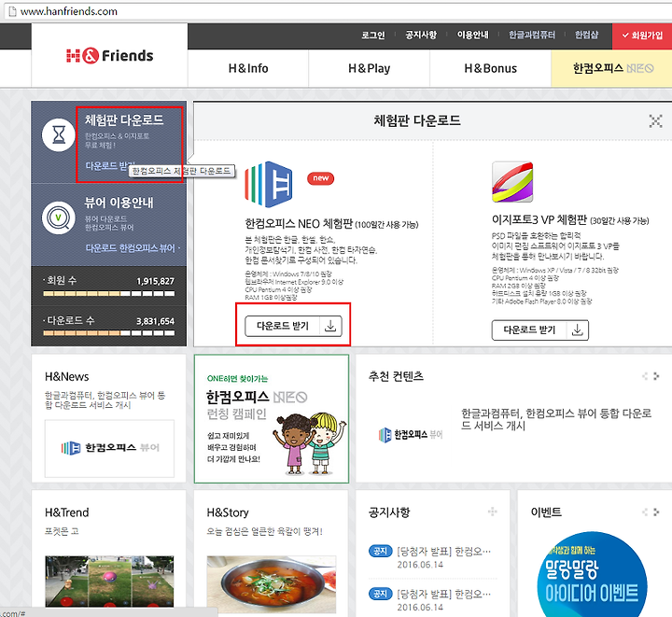The height and width of the screenshot is (617, 672).
Task: Open the first 당첨자 발표 notice
Action: point(443,551)
